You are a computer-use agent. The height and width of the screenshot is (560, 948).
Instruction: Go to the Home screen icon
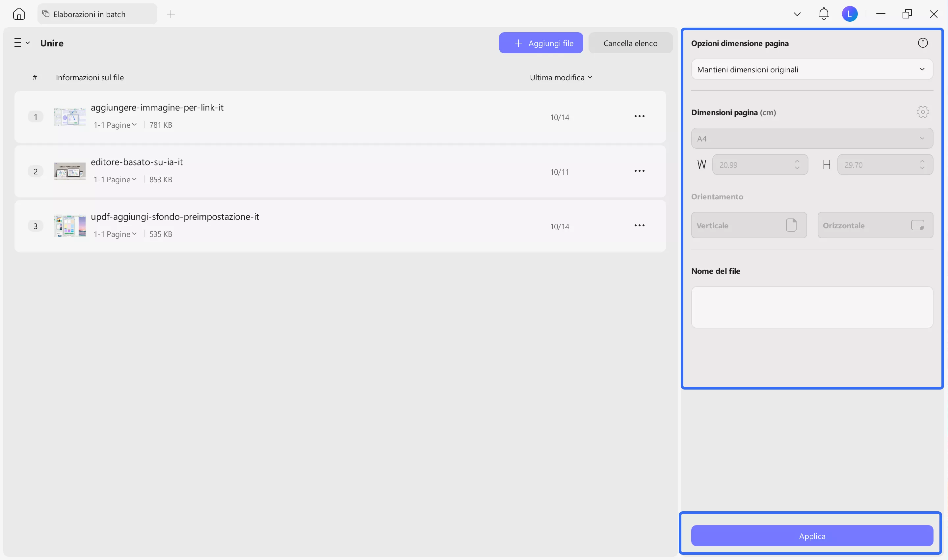pos(19,14)
